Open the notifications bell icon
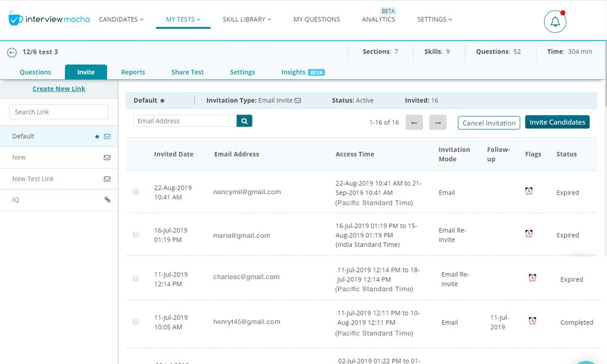The width and height of the screenshot is (607, 364). [555, 22]
